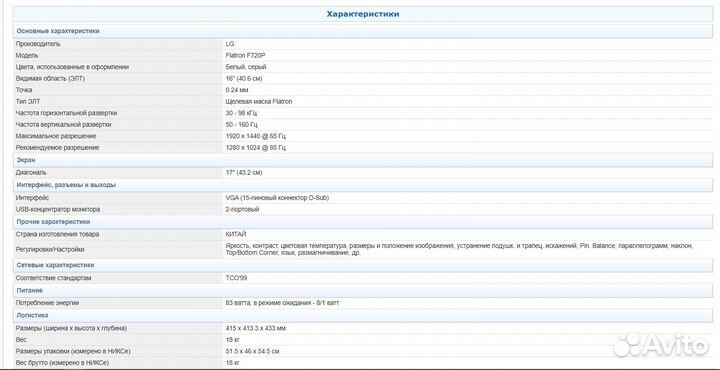Select the model value 'Flatron F720P'
The image size is (720, 370).
click(x=245, y=56)
